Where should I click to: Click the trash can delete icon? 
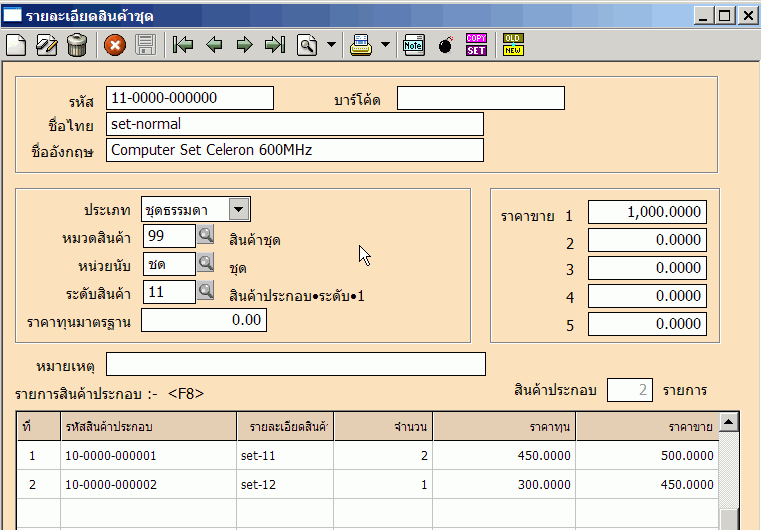pos(76,45)
